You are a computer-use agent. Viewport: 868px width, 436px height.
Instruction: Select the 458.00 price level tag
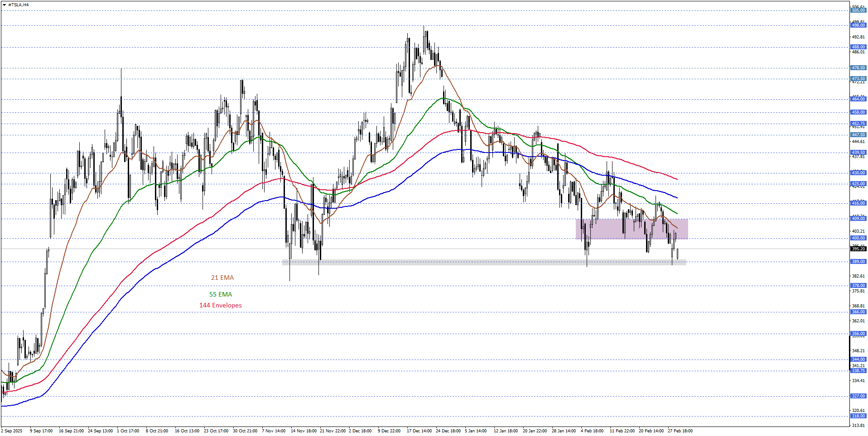(x=858, y=112)
